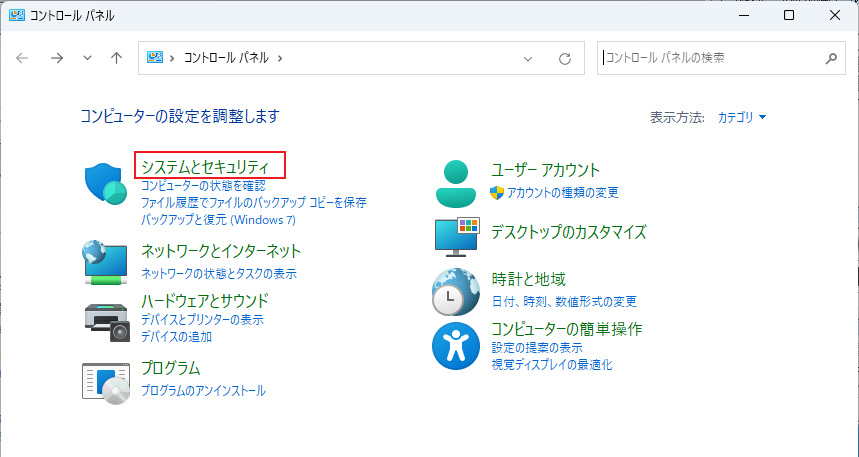Image resolution: width=859 pixels, height=457 pixels.
Task: Maximize the Control Panel window
Action: (x=789, y=15)
